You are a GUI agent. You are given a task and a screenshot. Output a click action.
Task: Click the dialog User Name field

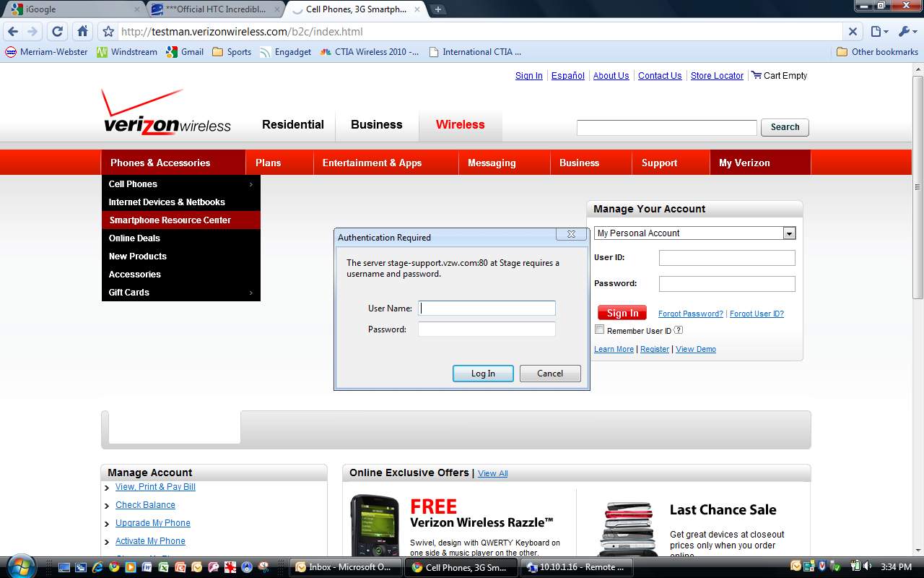487,309
